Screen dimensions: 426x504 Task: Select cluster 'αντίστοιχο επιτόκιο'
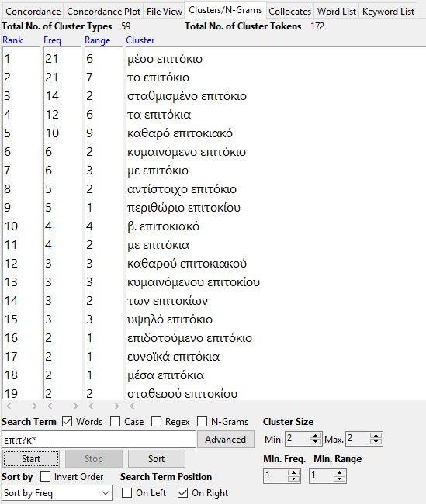point(182,189)
